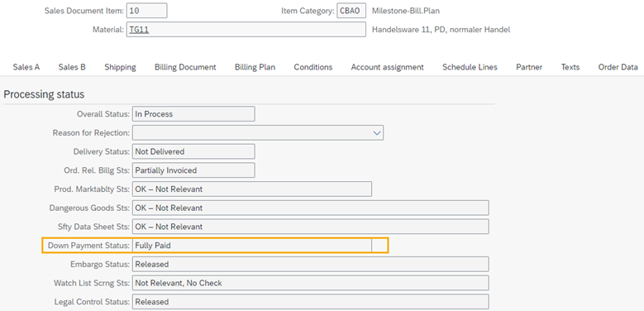
Task: Open the Conditions tab
Action: 313,67
